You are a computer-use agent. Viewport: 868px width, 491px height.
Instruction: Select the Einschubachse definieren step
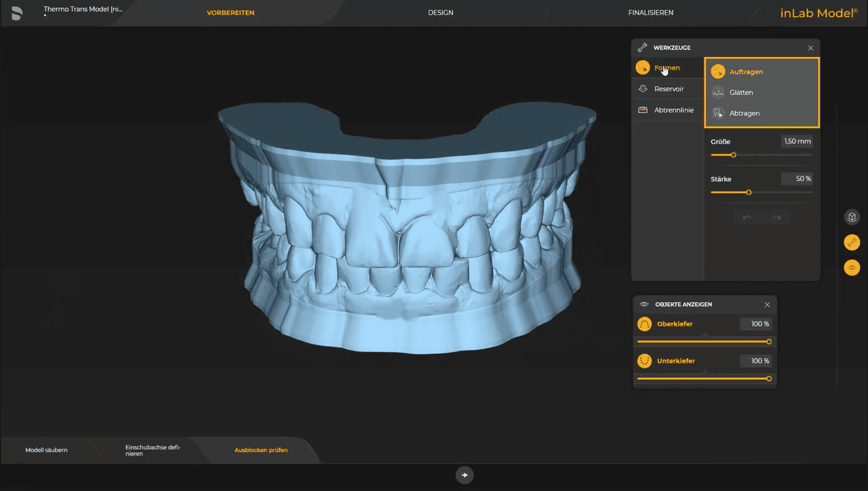pos(152,450)
